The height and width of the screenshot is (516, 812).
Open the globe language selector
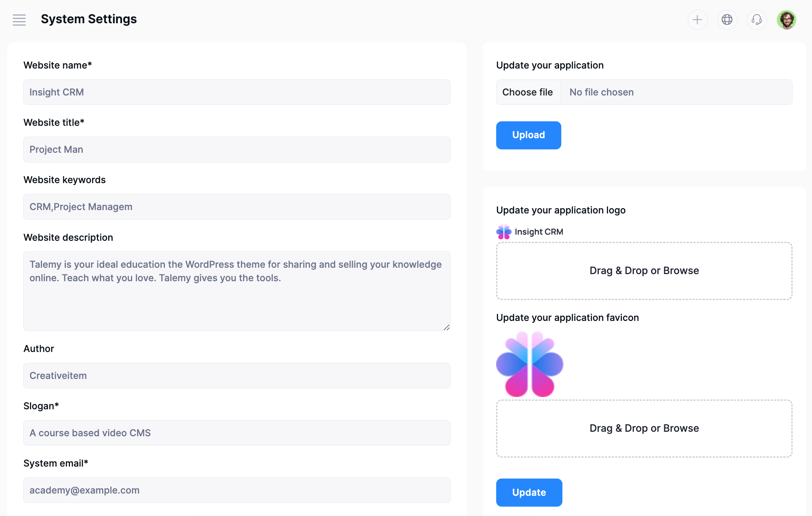[x=727, y=19]
